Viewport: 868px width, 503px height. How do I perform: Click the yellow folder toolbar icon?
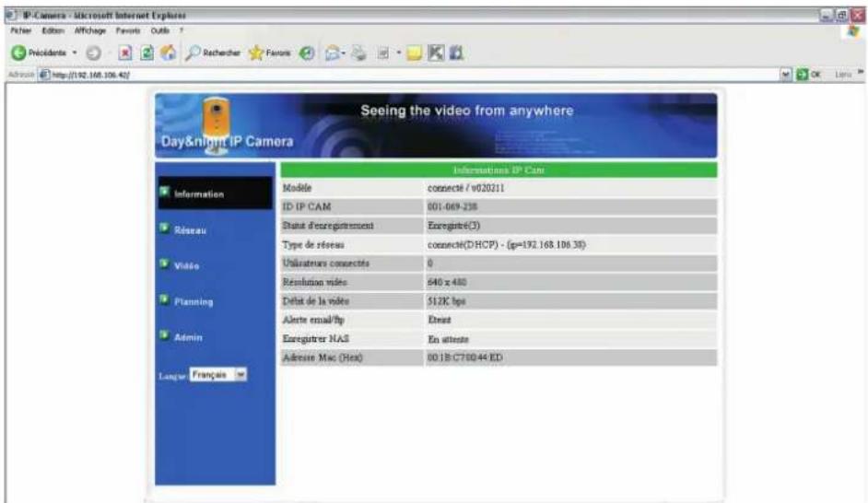click(414, 53)
